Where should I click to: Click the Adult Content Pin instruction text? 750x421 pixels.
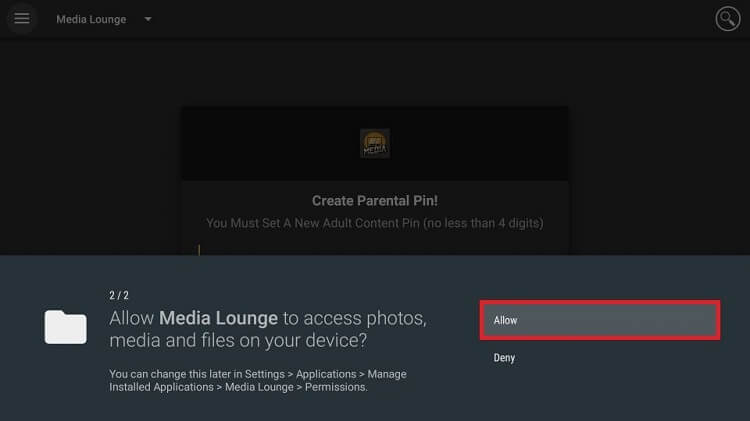pos(375,223)
